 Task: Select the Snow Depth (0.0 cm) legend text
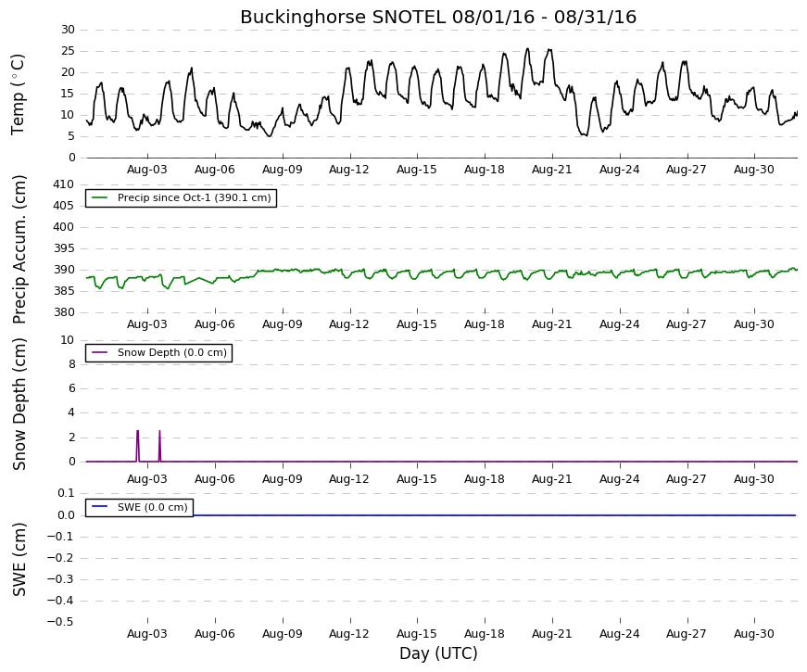pos(172,353)
